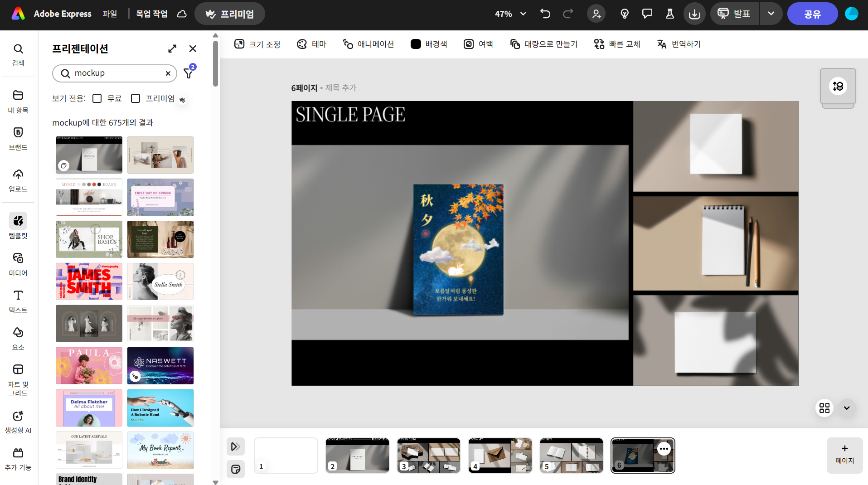
Task: Expand the chevron beside the grid view button
Action: (x=846, y=408)
